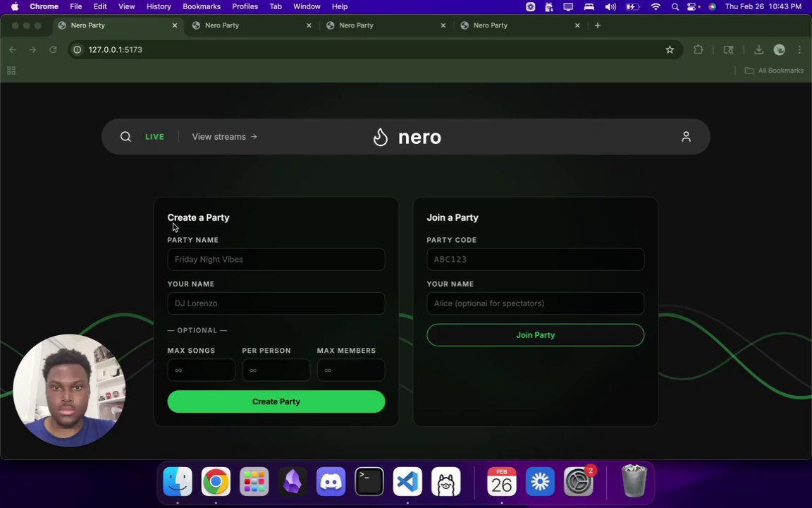Image resolution: width=812 pixels, height=508 pixels.
Task: Focus the Party Name input field
Action: 276,259
